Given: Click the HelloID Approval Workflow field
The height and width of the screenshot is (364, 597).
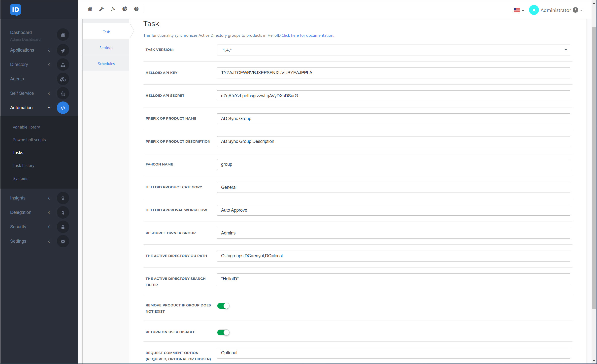Looking at the screenshot, I should click(x=393, y=210).
